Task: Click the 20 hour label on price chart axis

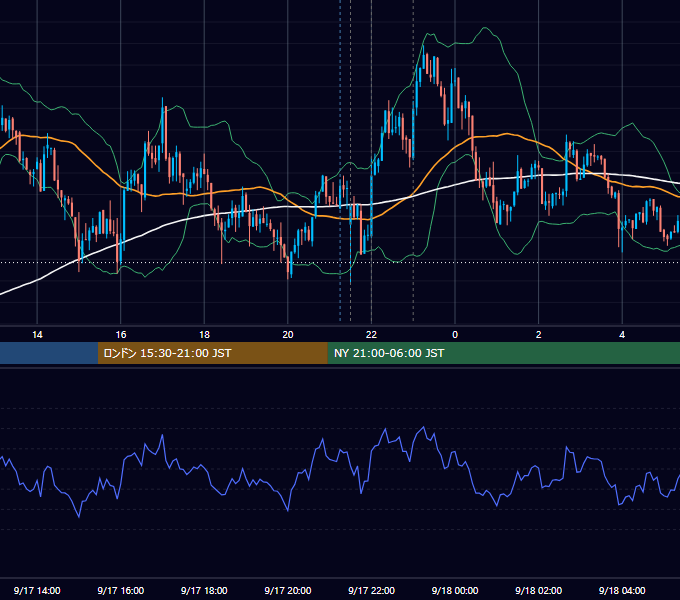Action: tap(288, 335)
